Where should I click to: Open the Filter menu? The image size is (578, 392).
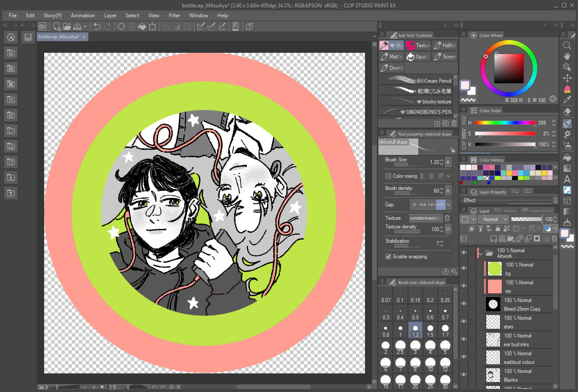point(174,15)
